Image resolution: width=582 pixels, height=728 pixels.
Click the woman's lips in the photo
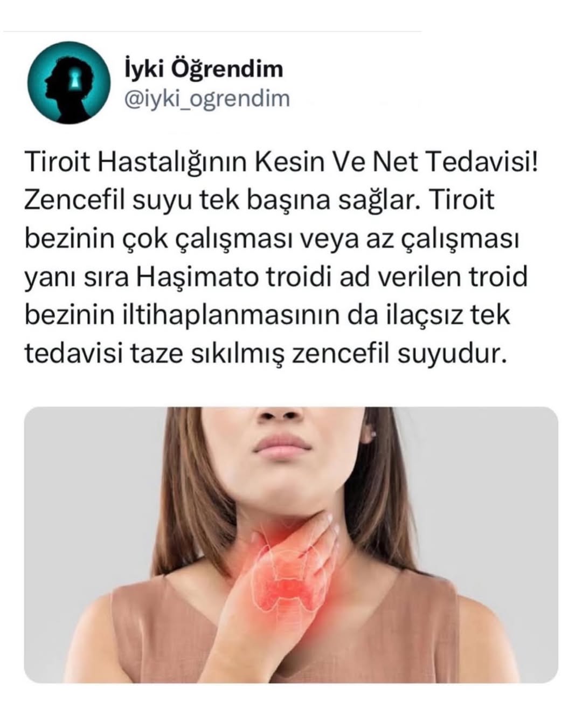click(282, 445)
